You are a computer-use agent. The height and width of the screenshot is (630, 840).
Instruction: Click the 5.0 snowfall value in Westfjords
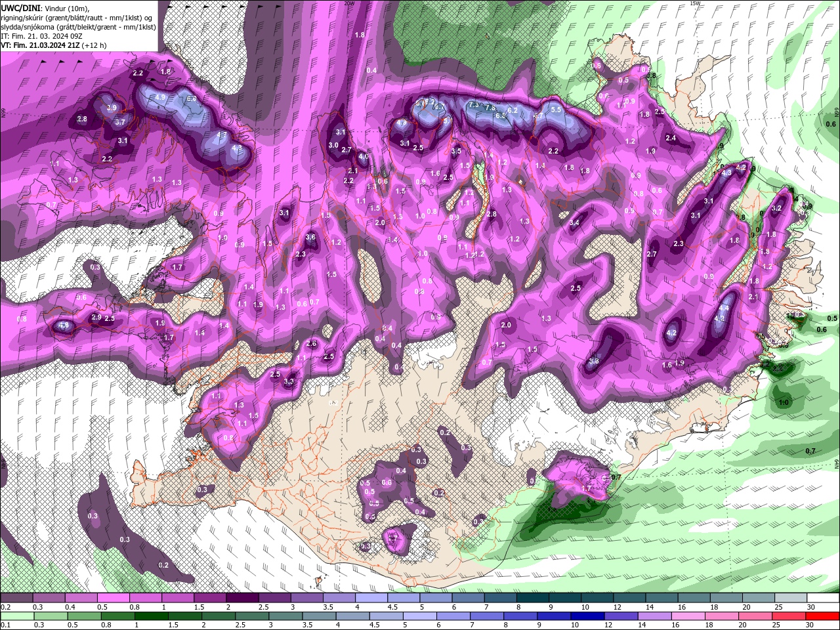[x=192, y=99]
